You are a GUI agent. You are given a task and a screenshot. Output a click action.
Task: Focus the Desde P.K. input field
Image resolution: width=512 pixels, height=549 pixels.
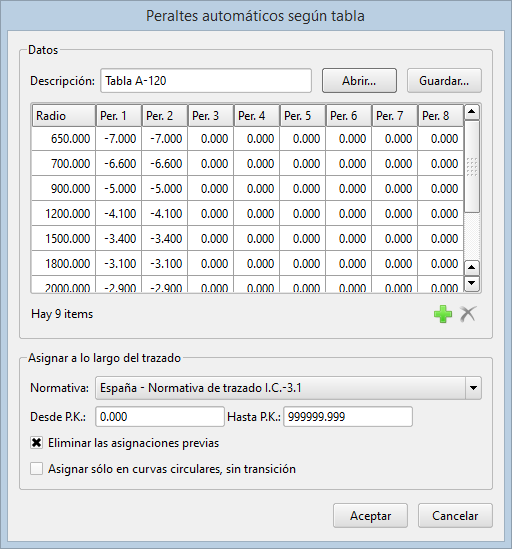160,417
